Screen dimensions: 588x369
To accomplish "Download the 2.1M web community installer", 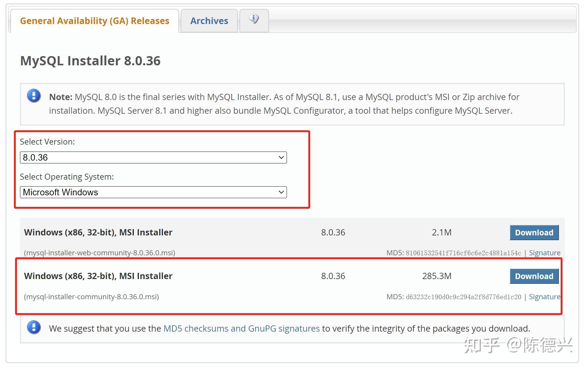I will tap(534, 232).
